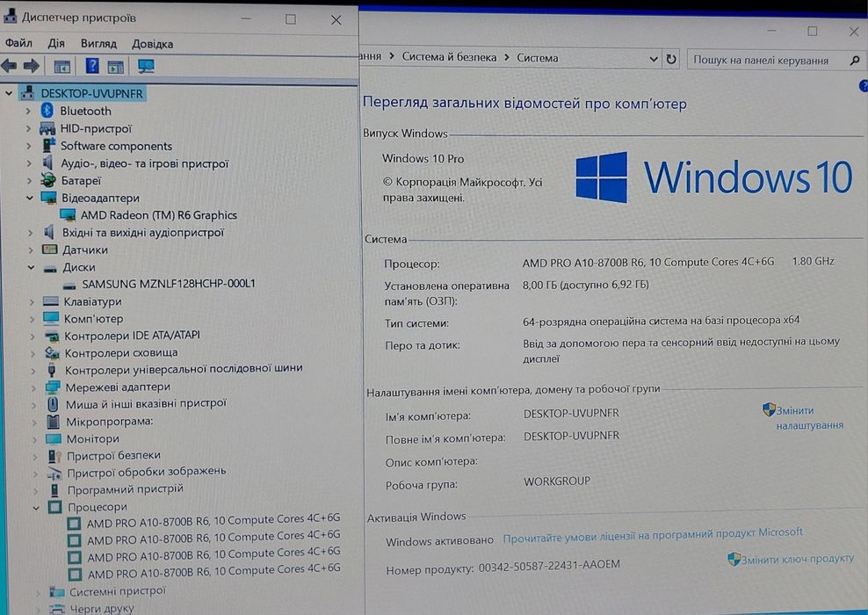Click the Миша й інші вказівні пристрої mouse icon

coord(53,404)
